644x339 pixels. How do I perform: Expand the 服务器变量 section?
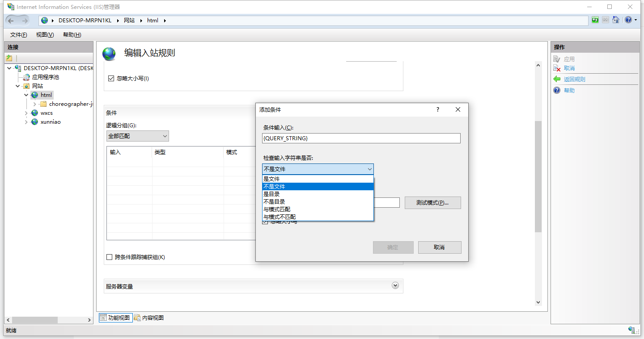(395, 285)
